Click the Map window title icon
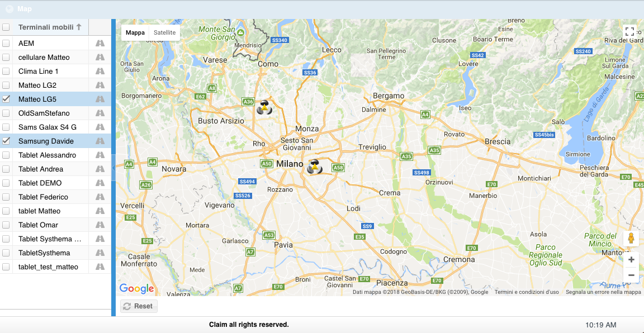This screenshot has width=644, height=333. [x=10, y=8]
